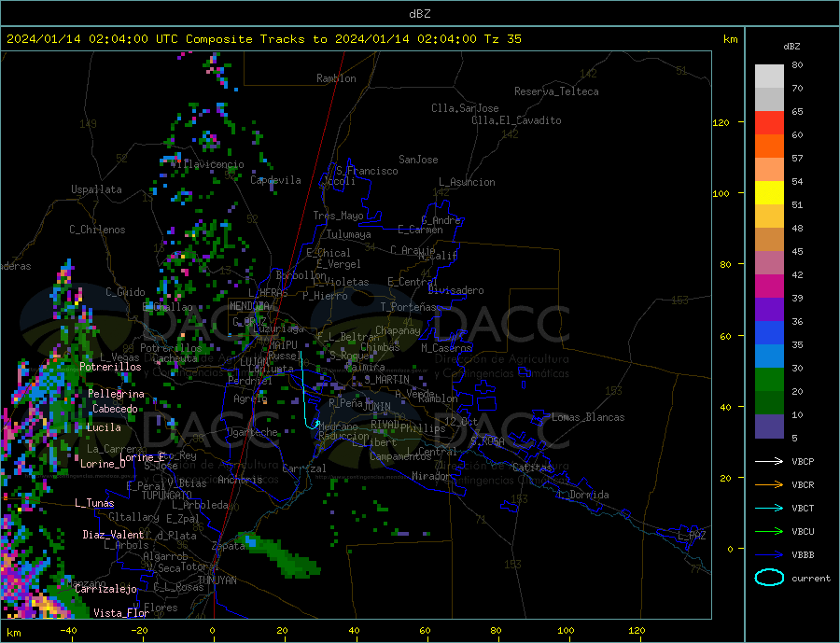Click the JUNIN map label
Screen dimensions: 840x643
point(377,407)
